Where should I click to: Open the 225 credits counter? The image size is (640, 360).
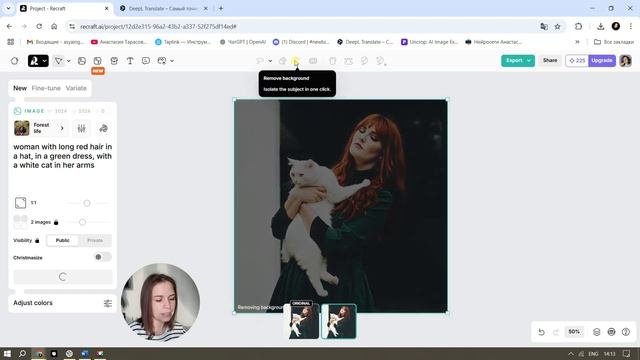click(577, 60)
